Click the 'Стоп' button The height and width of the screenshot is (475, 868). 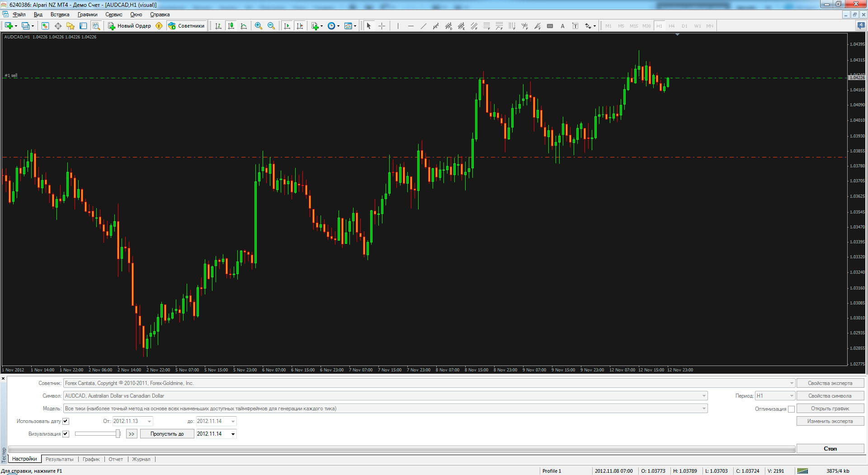coord(830,449)
